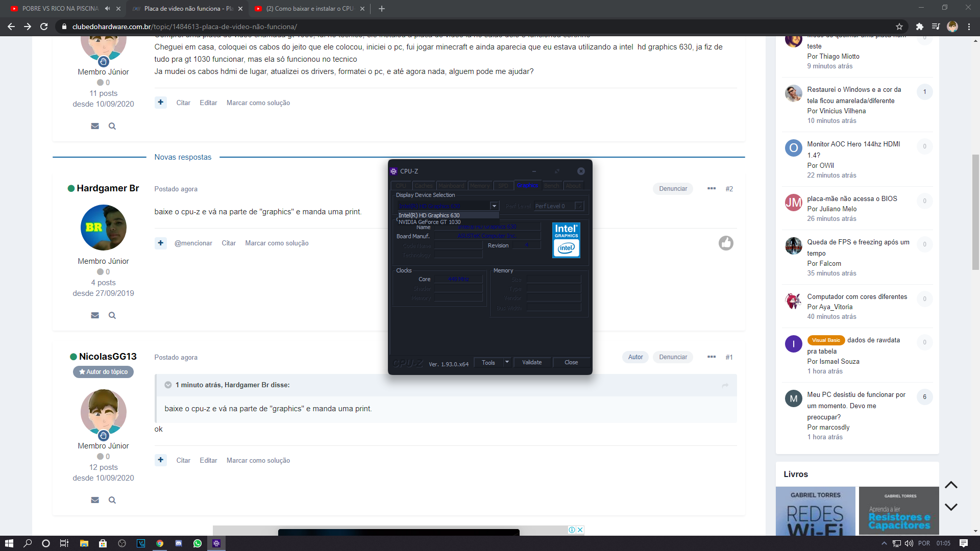Screen dimensions: 980x551
Task: Open the Chrome extensions puzzle icon
Action: click(x=919, y=27)
